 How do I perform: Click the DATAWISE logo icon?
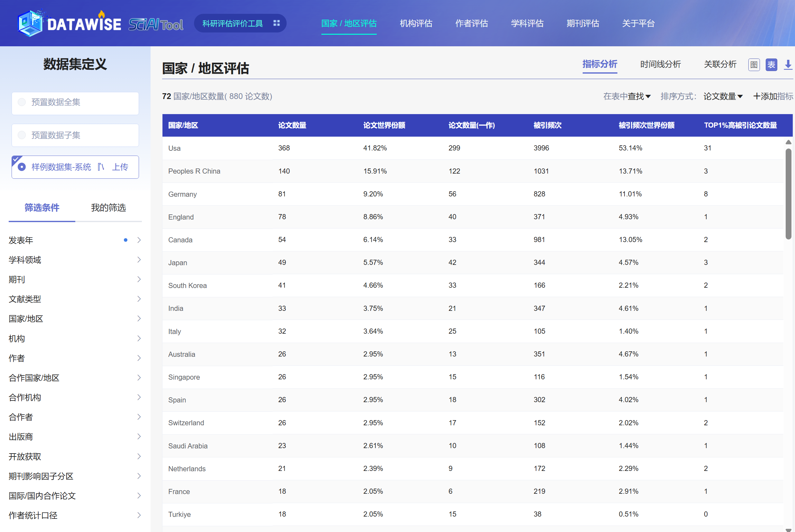pos(30,23)
